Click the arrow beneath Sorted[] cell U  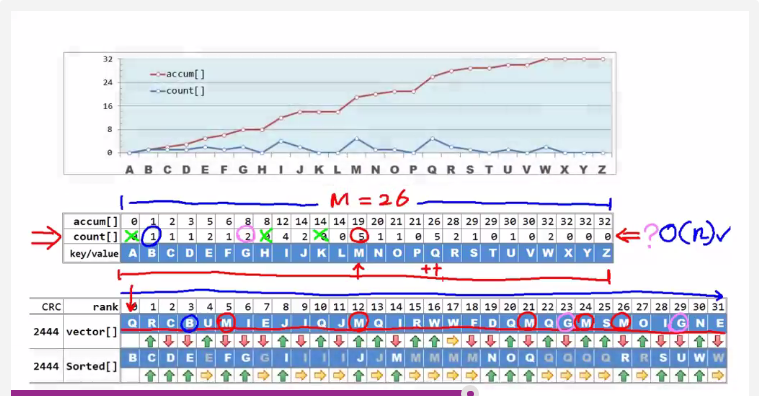[680, 376]
